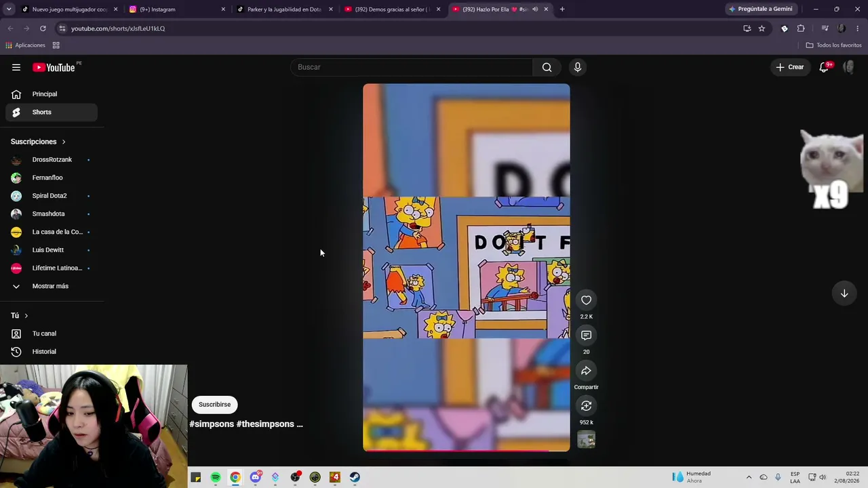868x488 pixels.
Task: Go to YouTube home via logo
Action: coord(54,67)
